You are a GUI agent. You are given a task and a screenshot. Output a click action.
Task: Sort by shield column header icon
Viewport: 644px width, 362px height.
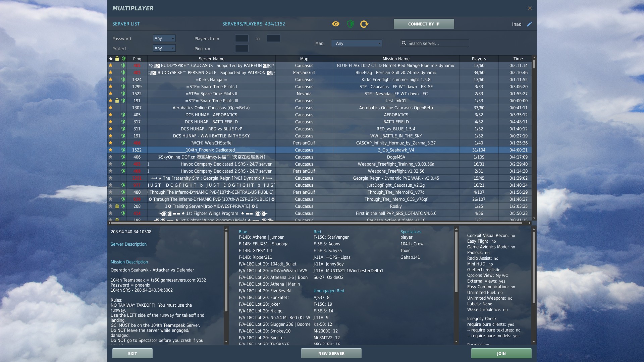pos(123,59)
